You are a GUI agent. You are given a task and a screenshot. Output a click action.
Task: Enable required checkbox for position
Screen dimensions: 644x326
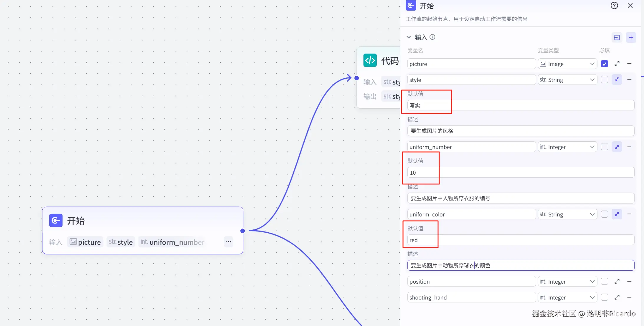pyautogui.click(x=605, y=282)
